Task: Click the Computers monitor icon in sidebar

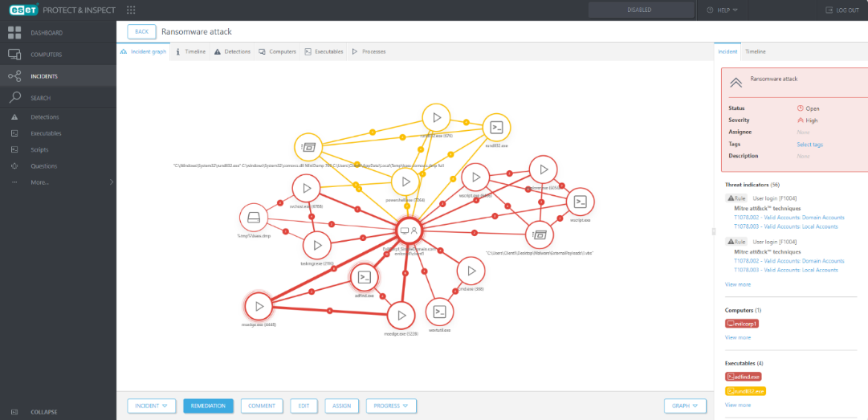Action: [14, 55]
